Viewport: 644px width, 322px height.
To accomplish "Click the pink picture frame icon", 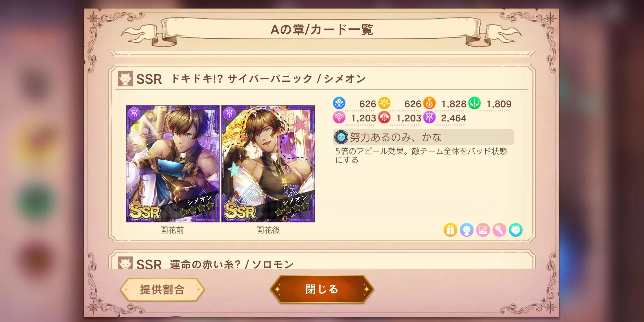I will coord(483,230).
